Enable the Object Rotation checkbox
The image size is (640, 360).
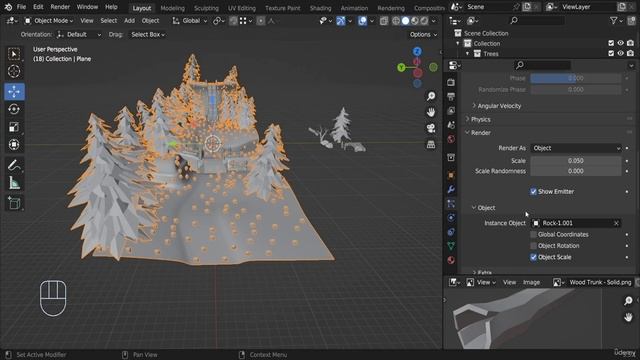coord(533,246)
